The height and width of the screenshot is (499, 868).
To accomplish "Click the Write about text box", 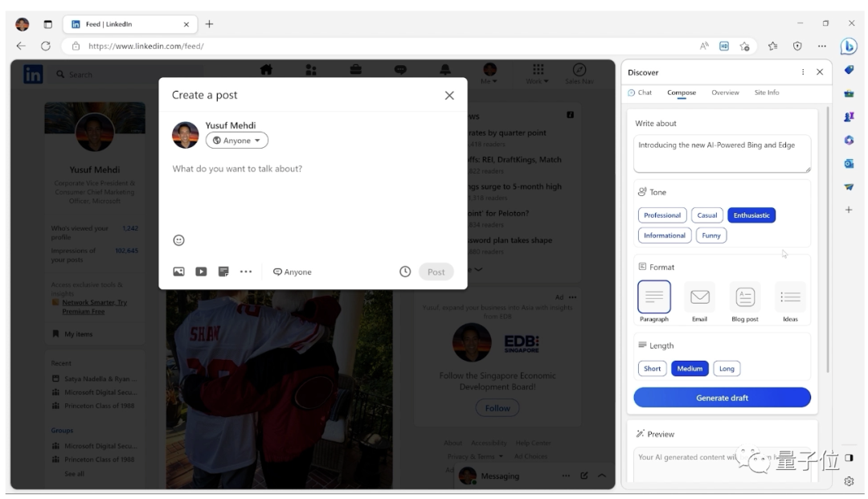I will pos(722,153).
